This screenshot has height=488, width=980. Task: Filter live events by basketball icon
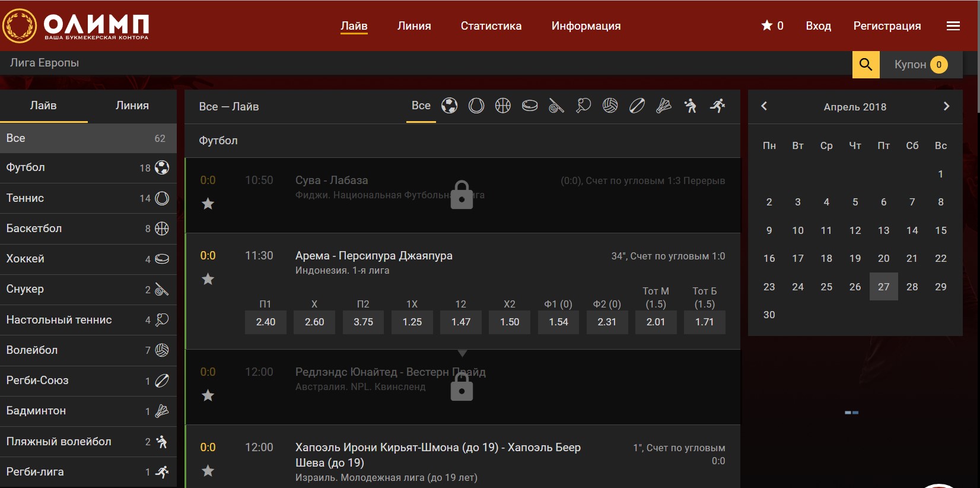tap(503, 106)
